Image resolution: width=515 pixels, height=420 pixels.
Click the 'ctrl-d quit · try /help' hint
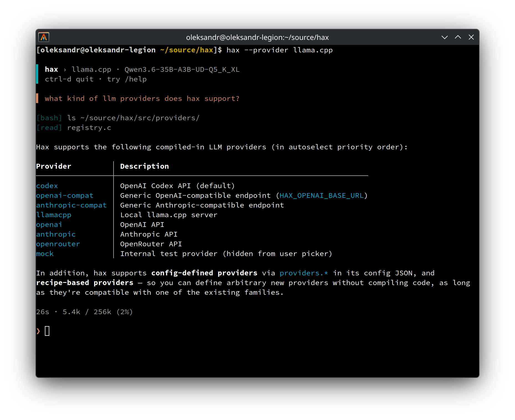tap(96, 79)
